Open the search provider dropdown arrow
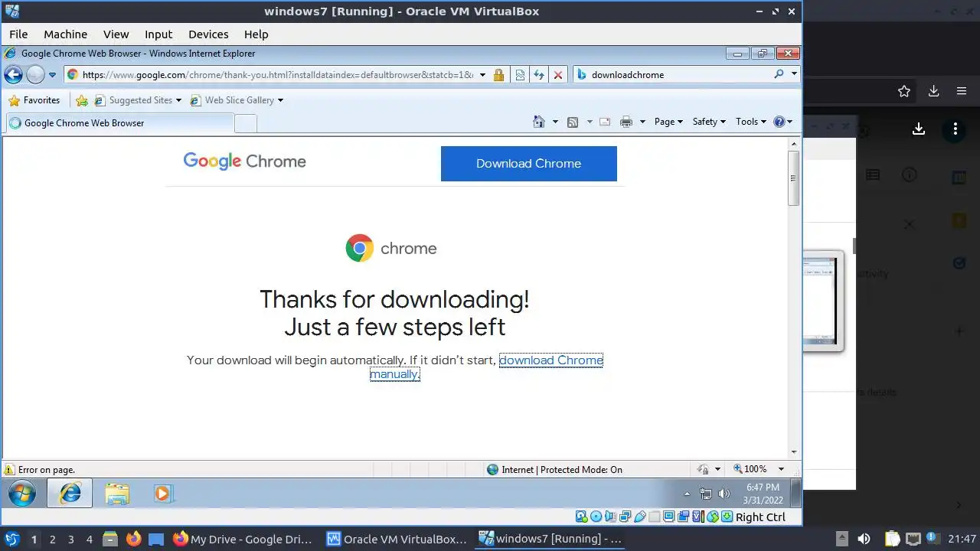This screenshot has height=551, width=980. point(794,74)
